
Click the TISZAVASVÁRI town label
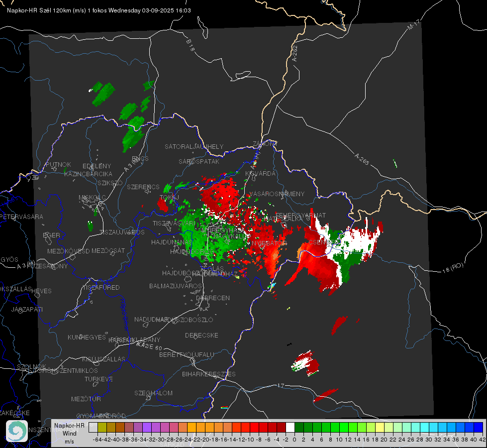point(174,224)
